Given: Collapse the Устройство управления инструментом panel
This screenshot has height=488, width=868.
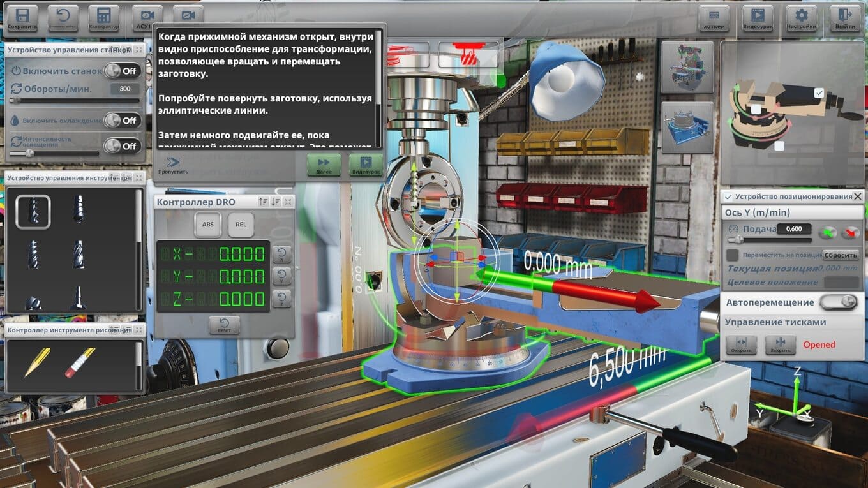Looking at the screenshot, I should [138, 178].
